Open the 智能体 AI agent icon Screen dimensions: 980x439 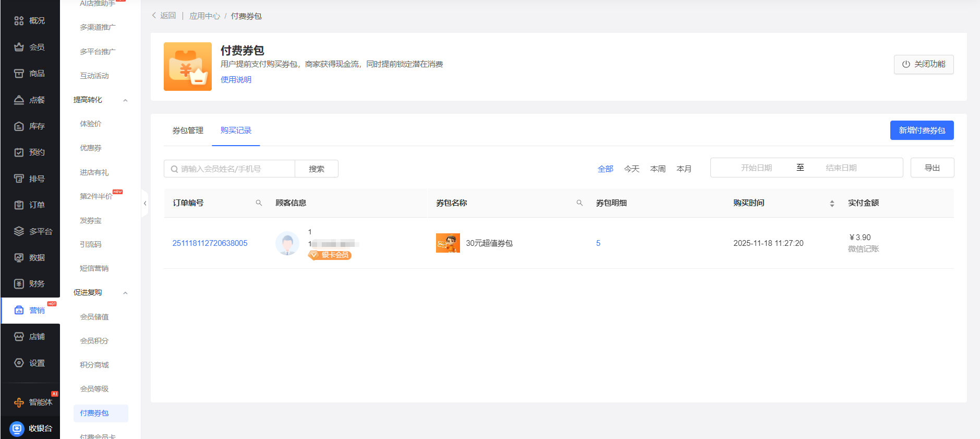[x=19, y=402]
